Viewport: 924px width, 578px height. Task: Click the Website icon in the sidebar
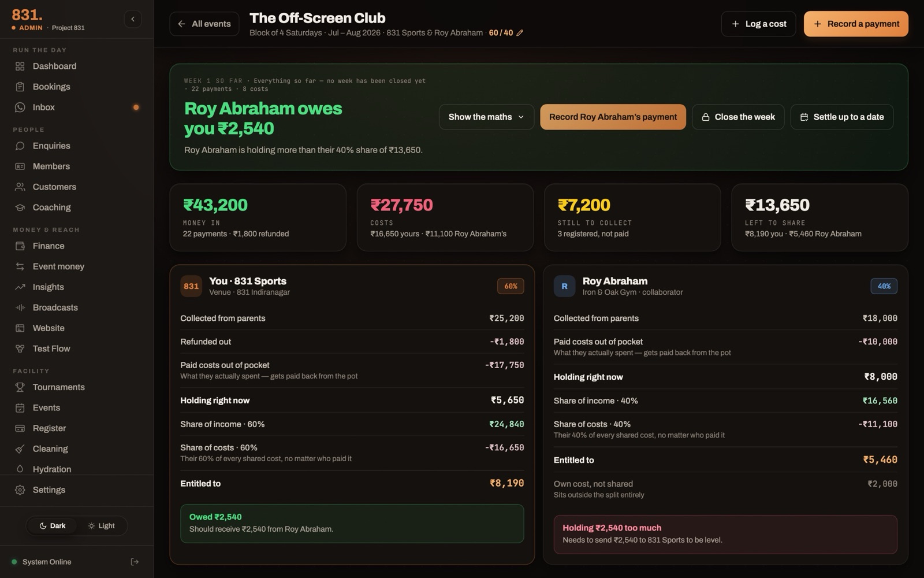pyautogui.click(x=20, y=328)
